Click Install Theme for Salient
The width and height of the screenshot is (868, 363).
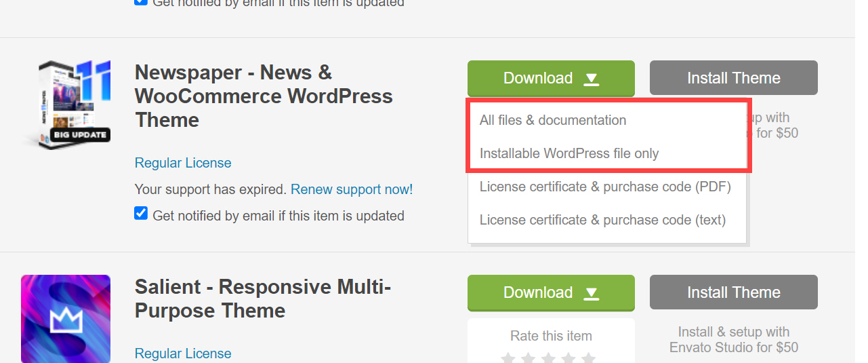click(734, 292)
